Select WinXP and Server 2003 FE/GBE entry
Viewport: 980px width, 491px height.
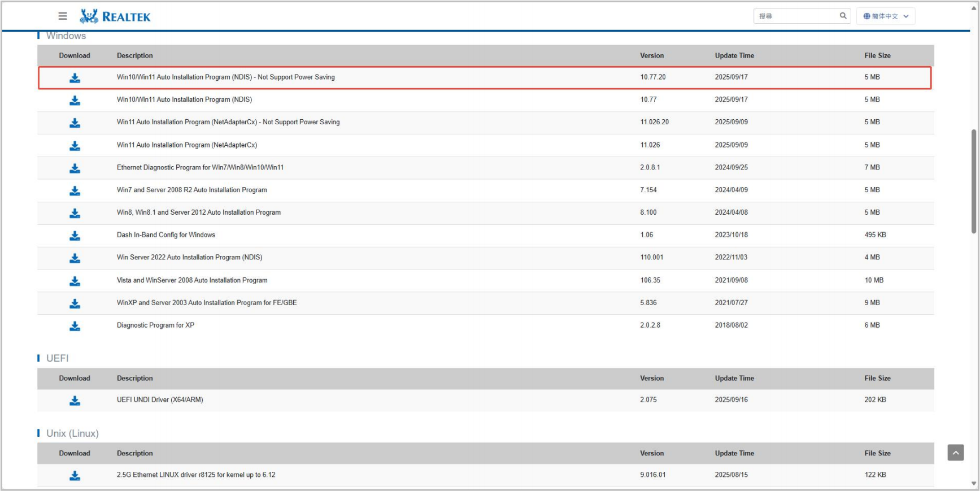[207, 303]
